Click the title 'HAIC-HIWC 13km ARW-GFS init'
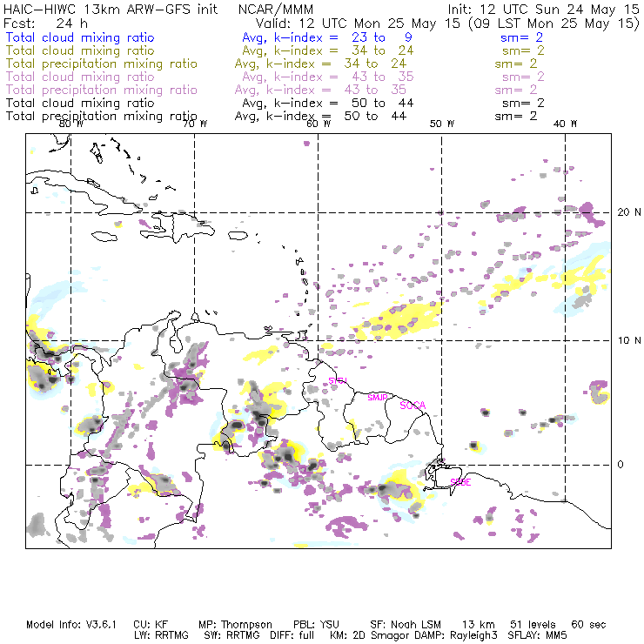The height and width of the screenshot is (644, 644). [111, 9]
